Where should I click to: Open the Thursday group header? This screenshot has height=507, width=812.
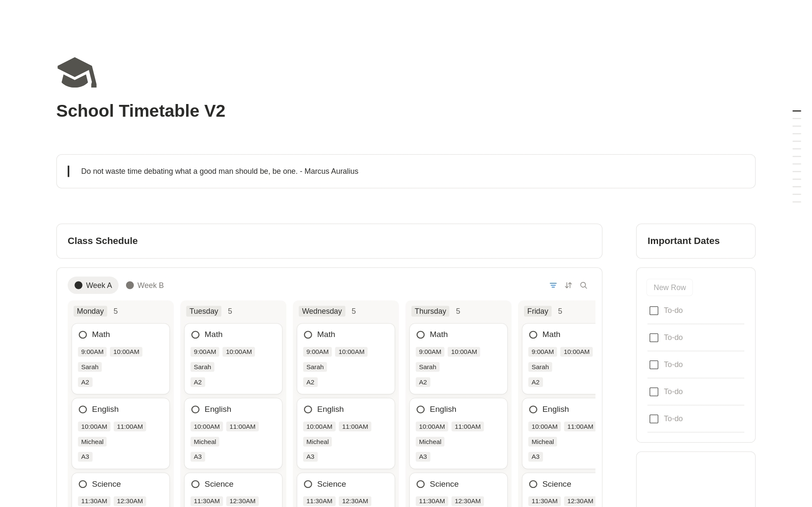point(430,311)
